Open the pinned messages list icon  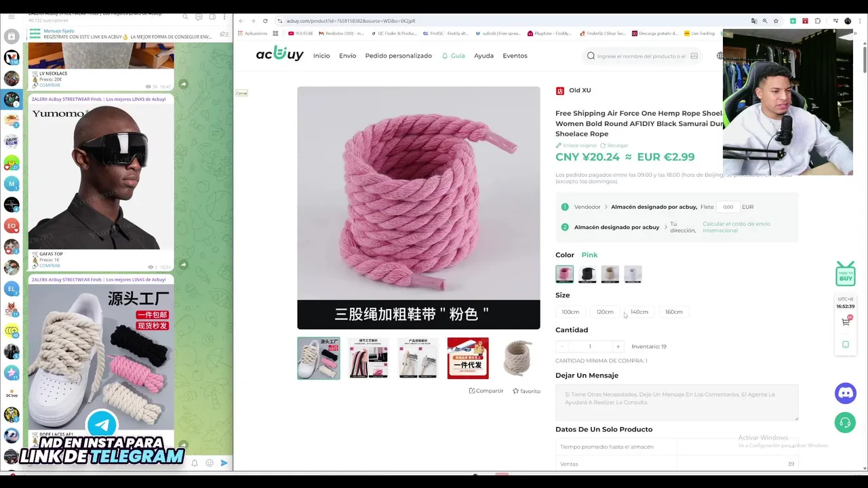(224, 35)
